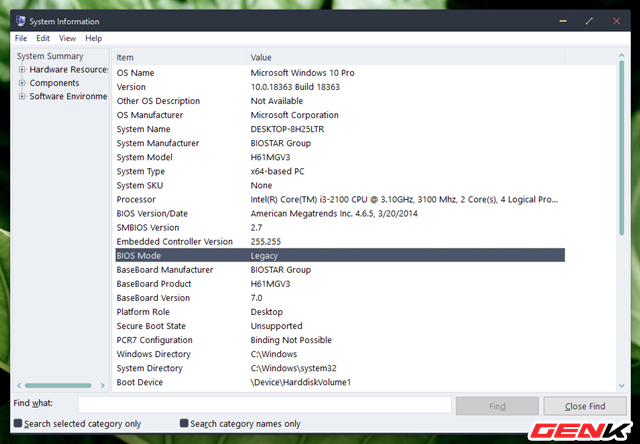
Task: Maximize the System Information window
Action: 589,21
